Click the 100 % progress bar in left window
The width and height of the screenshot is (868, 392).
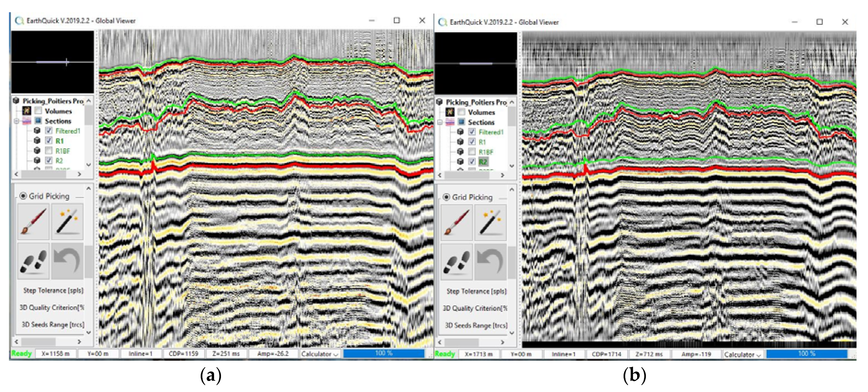pos(384,353)
